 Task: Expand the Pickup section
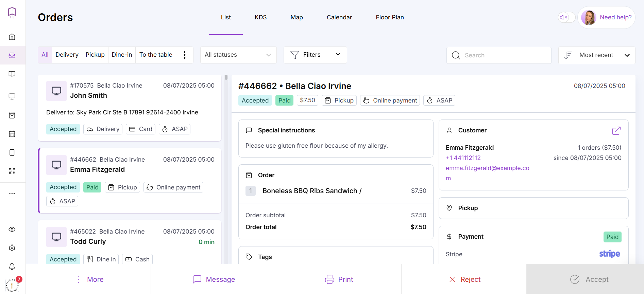(x=533, y=208)
